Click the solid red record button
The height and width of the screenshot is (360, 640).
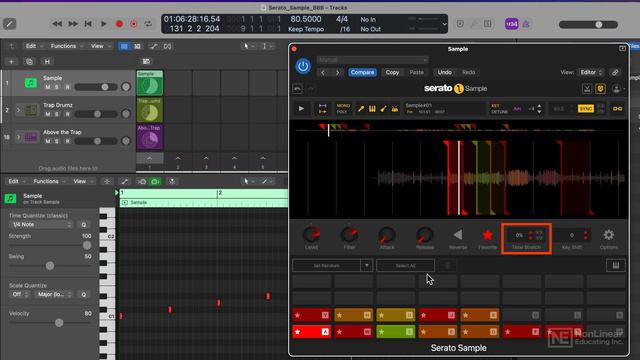(x=119, y=24)
